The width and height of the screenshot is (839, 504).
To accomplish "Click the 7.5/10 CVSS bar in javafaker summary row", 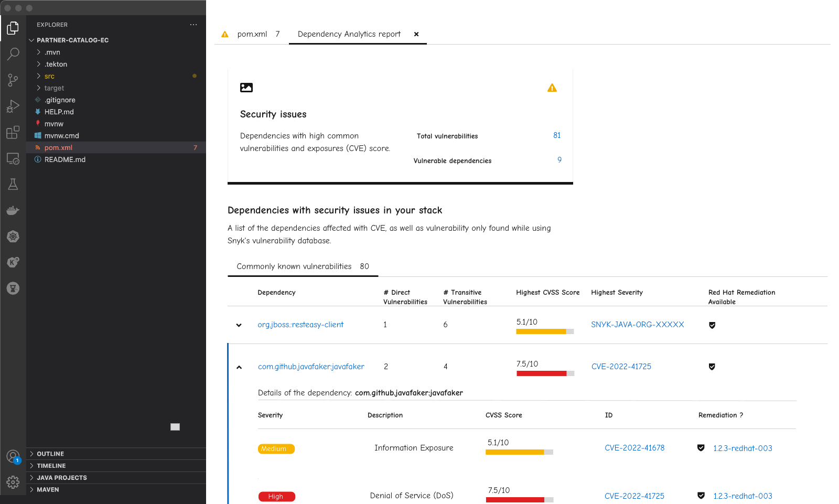I will pos(545,373).
